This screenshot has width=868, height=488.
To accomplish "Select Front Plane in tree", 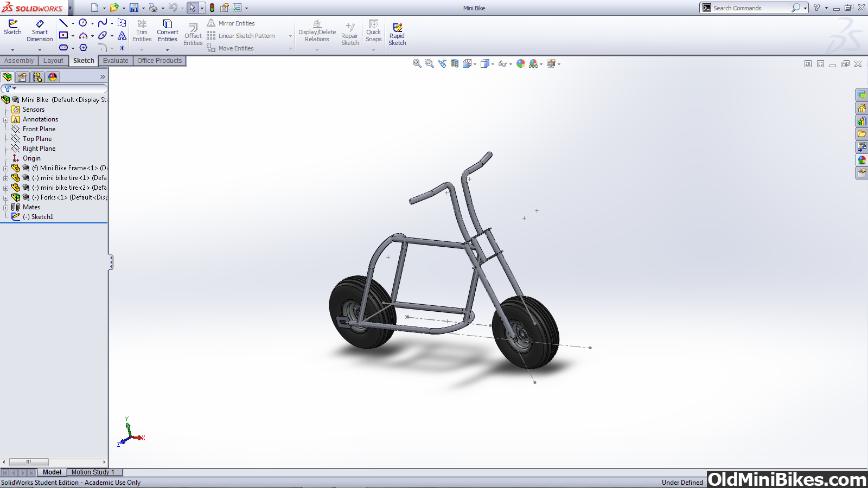I will [x=39, y=129].
